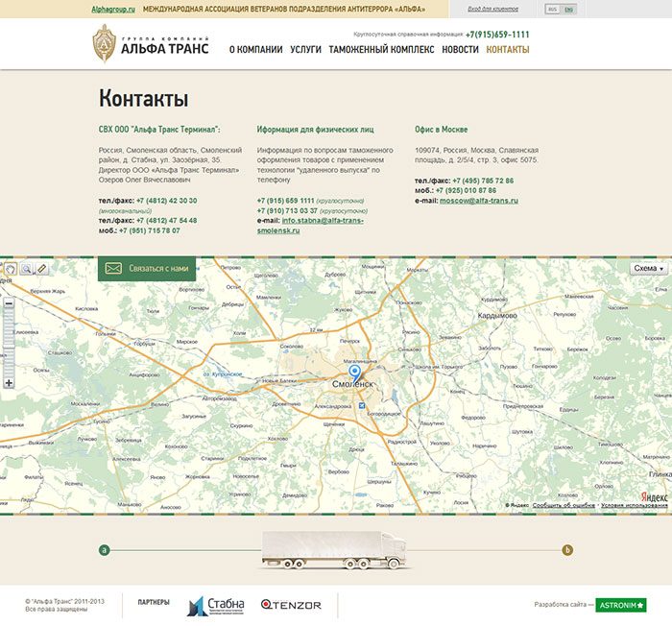Select the ruler distance tool on map

pyautogui.click(x=40, y=269)
